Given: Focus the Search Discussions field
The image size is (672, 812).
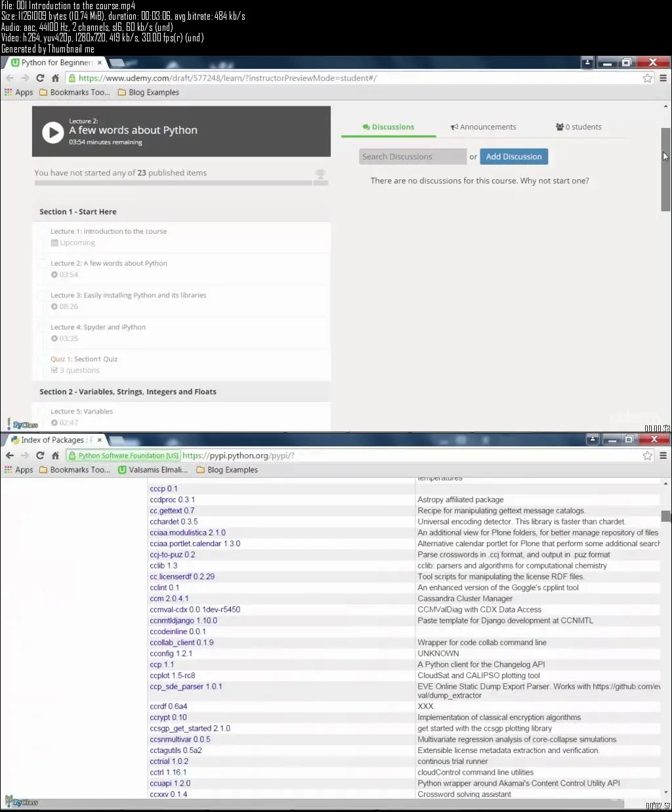Looking at the screenshot, I should click(413, 157).
